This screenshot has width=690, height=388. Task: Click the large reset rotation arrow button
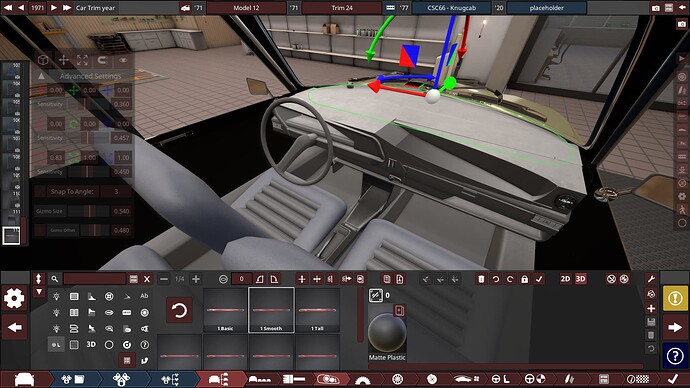[179, 310]
